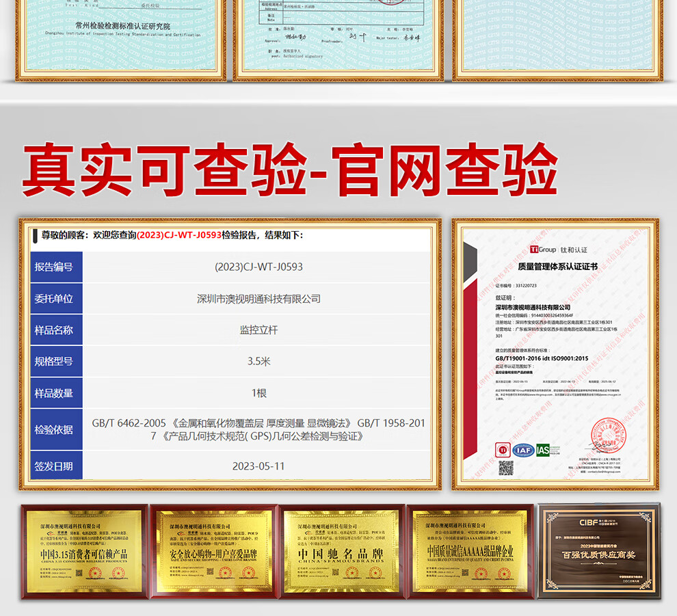
Task: Click the red Ti certification mark badge
Action: [x=503, y=449]
